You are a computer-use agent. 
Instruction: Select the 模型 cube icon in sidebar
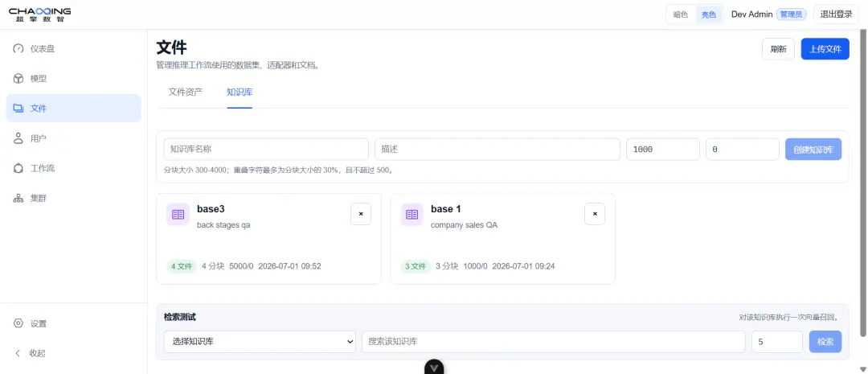18,79
